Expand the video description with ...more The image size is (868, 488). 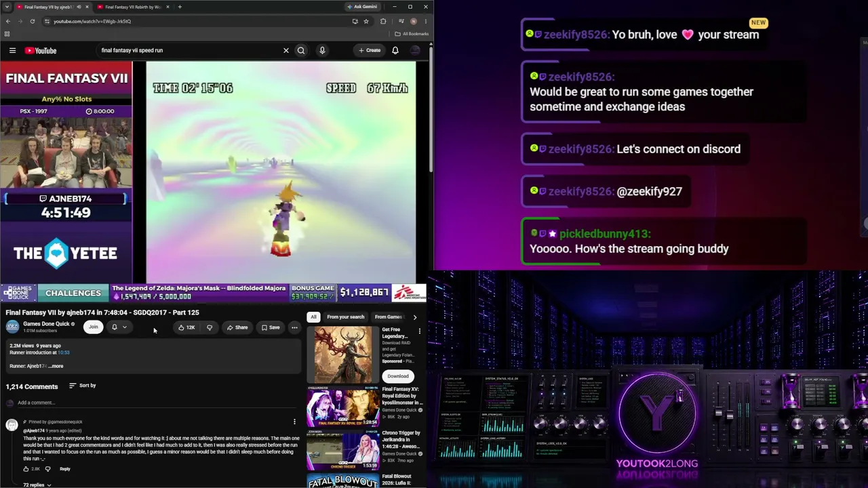click(x=56, y=366)
